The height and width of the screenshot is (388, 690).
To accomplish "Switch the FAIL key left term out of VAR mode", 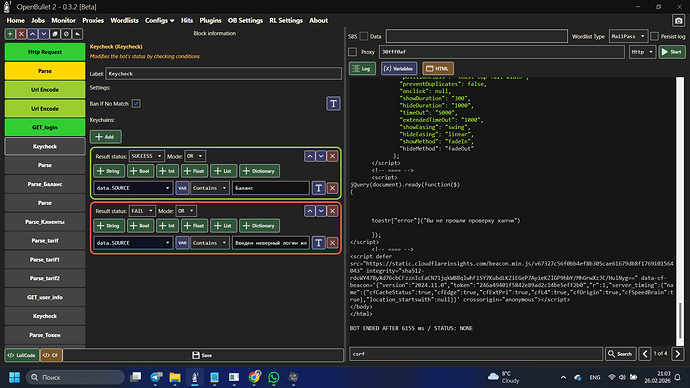I will [182, 243].
